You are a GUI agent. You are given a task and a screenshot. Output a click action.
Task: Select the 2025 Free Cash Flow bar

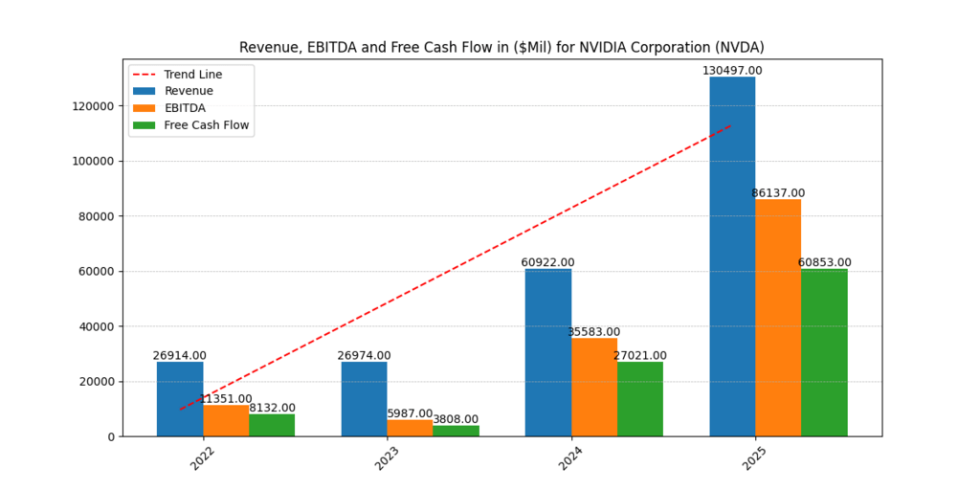click(x=824, y=352)
